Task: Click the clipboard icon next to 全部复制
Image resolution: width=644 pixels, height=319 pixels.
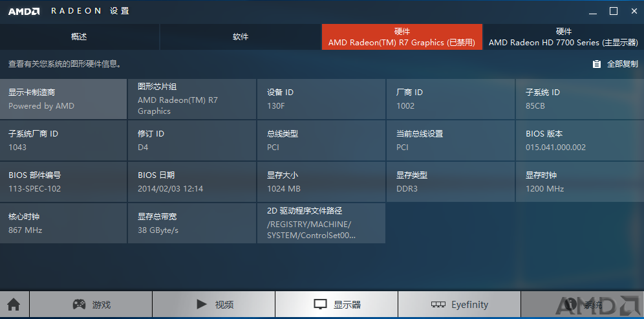Action: point(597,64)
